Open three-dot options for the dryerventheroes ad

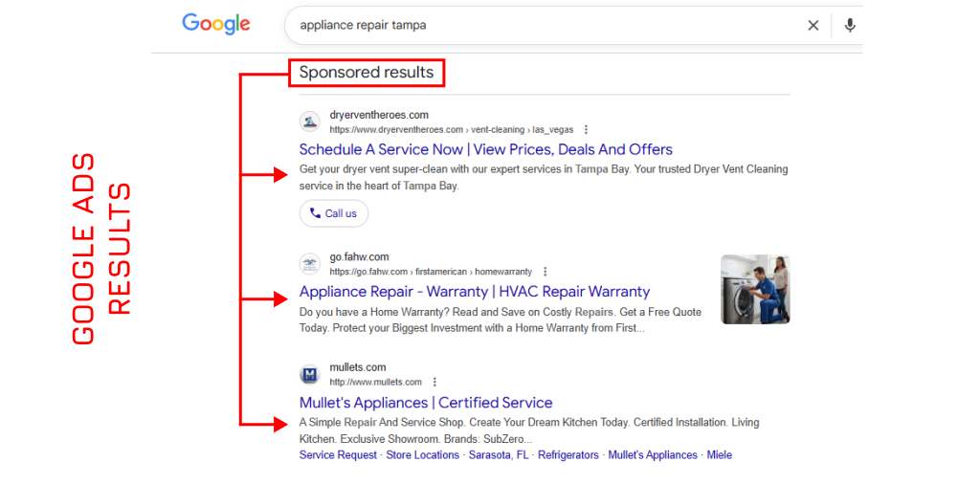[x=586, y=130]
